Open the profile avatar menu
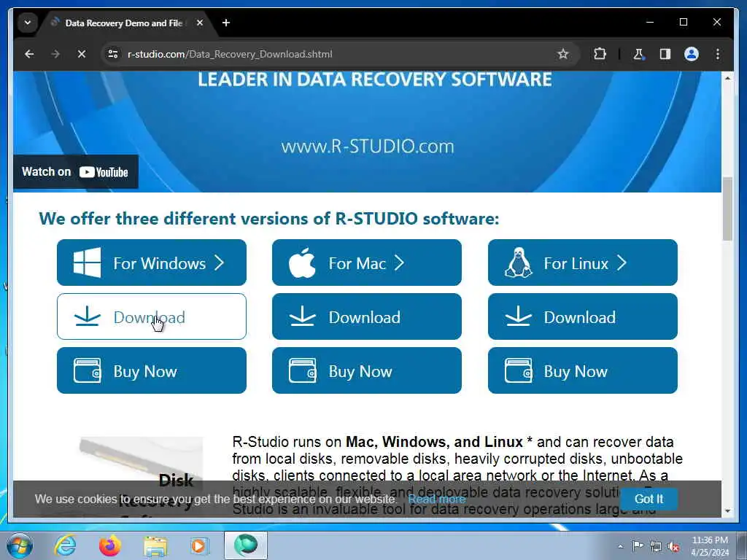 (x=692, y=54)
